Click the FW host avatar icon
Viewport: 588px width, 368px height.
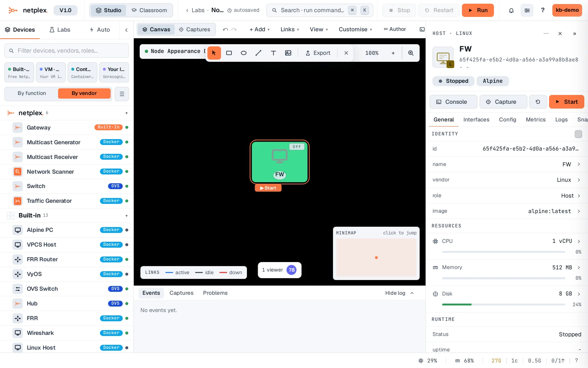point(443,57)
